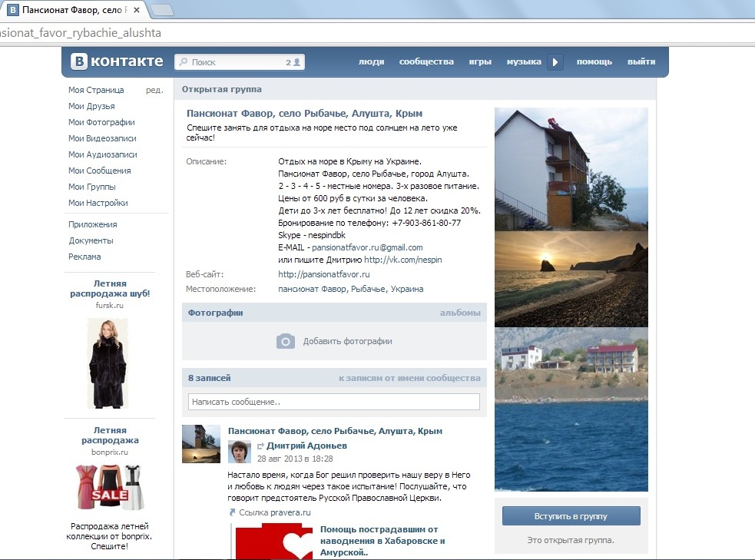Open Dmitry Adonyev's avatar thumbnail

pos(240,452)
